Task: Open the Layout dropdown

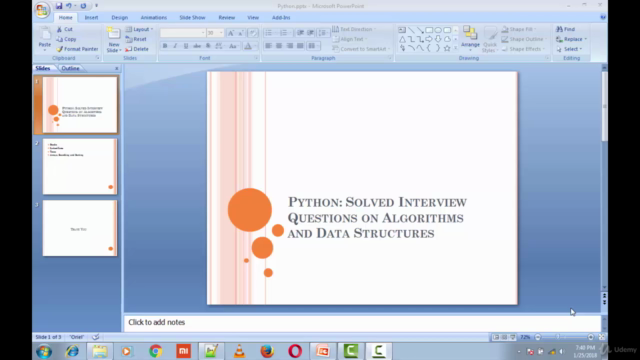Action: 139,29
